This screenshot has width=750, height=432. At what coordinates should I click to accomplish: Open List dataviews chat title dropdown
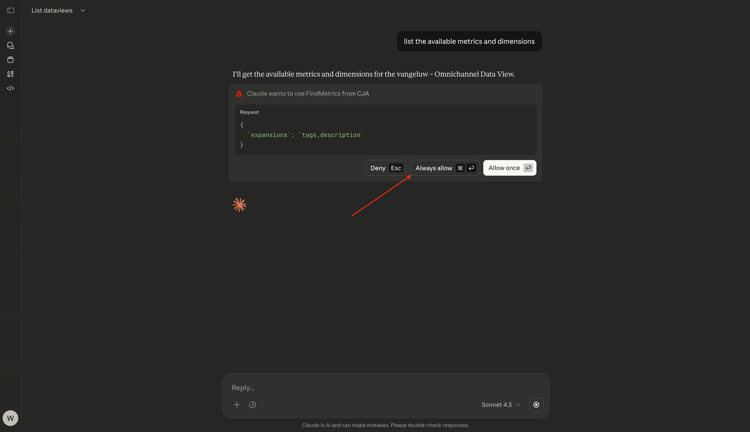58,11
